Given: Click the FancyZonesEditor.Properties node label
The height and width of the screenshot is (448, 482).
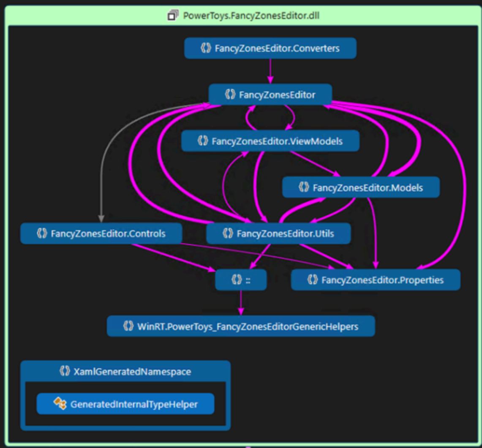Looking at the screenshot, I should click(x=375, y=280).
